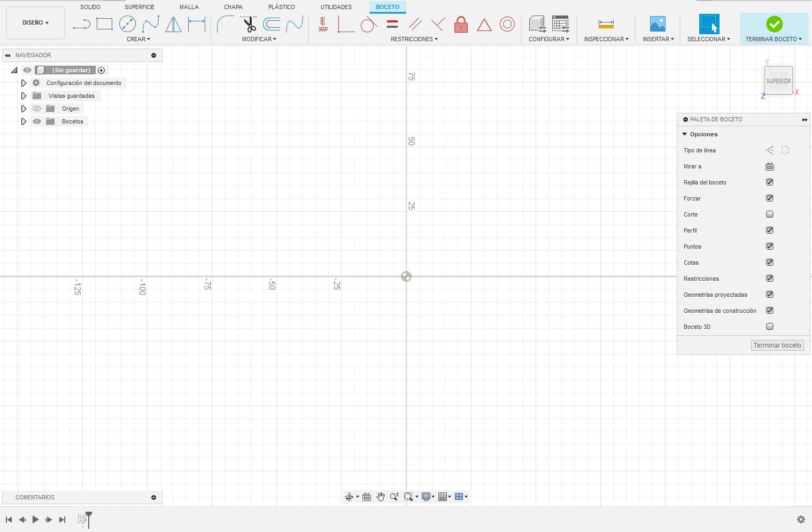Apply the Concentric constraint
This screenshot has width=812, height=532.
coord(507,24)
